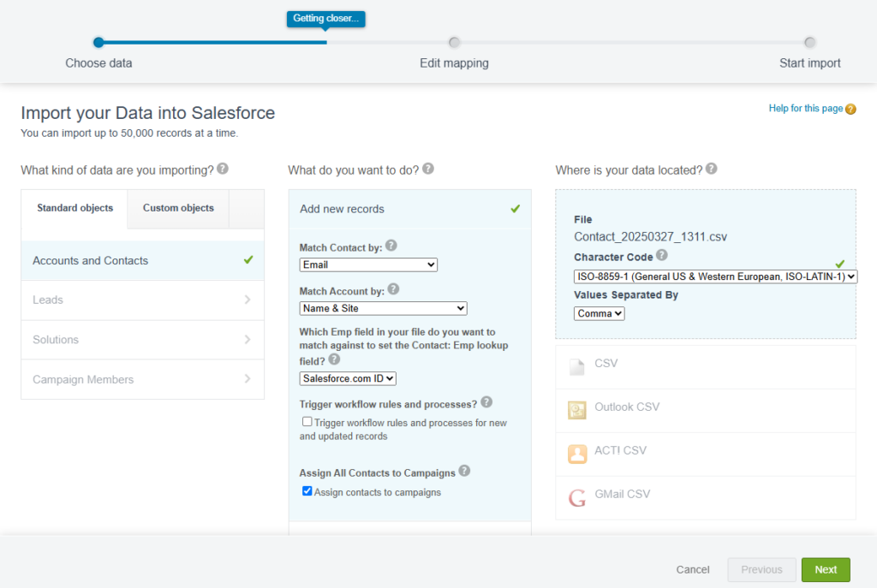Click the 'Getting closer...' progress tooltip
877x588 pixels.
coord(326,19)
